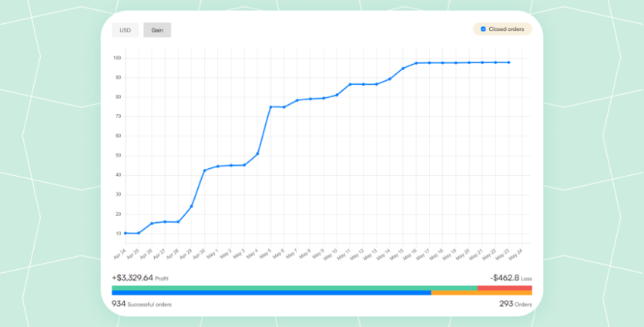The image size is (644, 327).
Task: Click the Closed orders label text
Action: [506, 29]
